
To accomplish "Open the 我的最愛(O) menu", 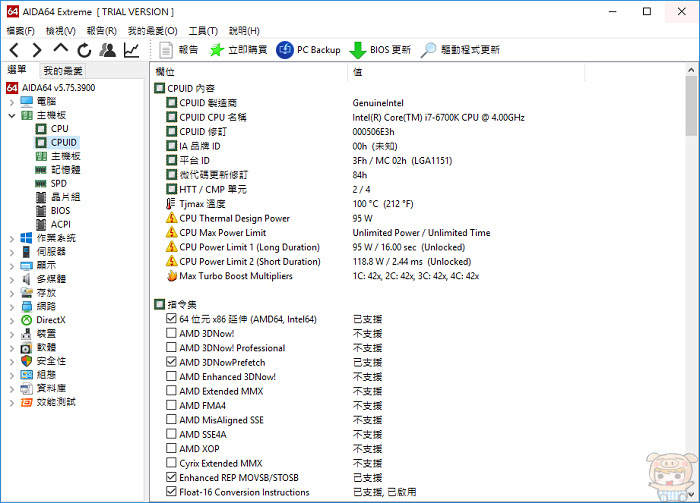I will pos(152,31).
